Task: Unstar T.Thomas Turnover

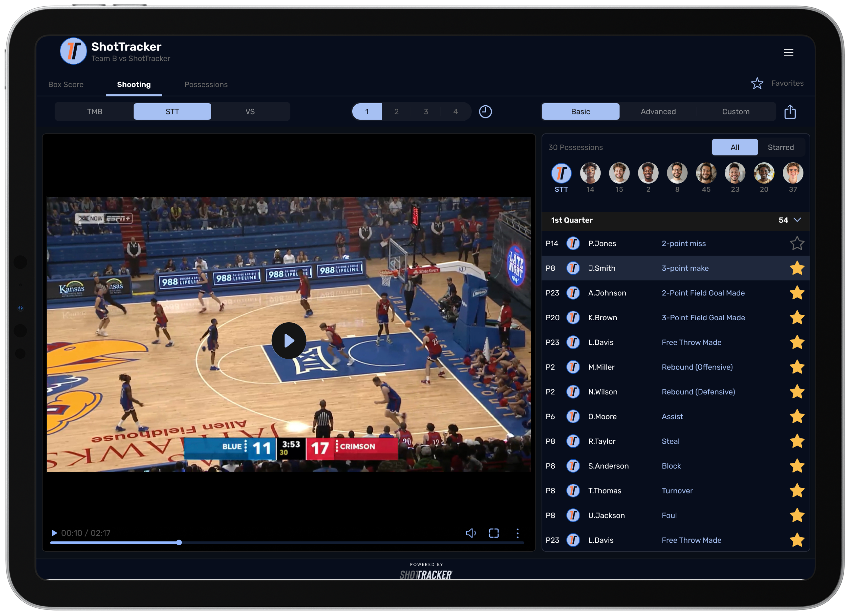Action: (797, 490)
